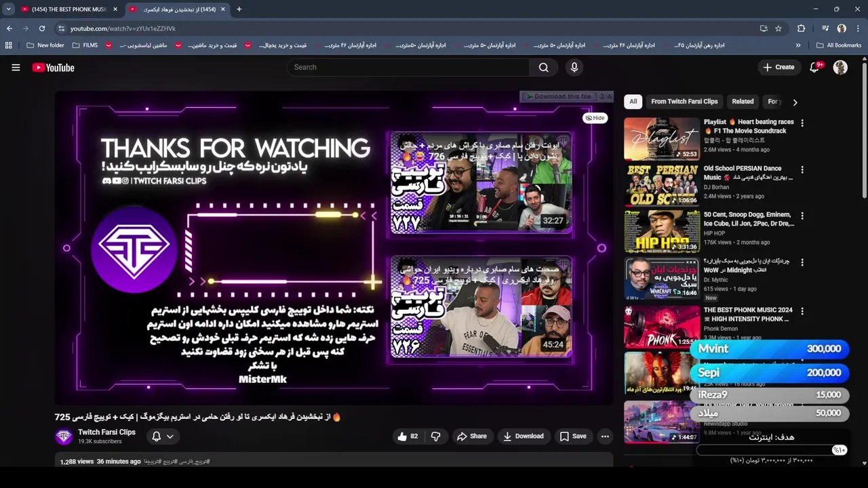Image resolution: width=868 pixels, height=488 pixels.
Task: Open Chrome extensions puzzle icon
Action: tap(802, 28)
